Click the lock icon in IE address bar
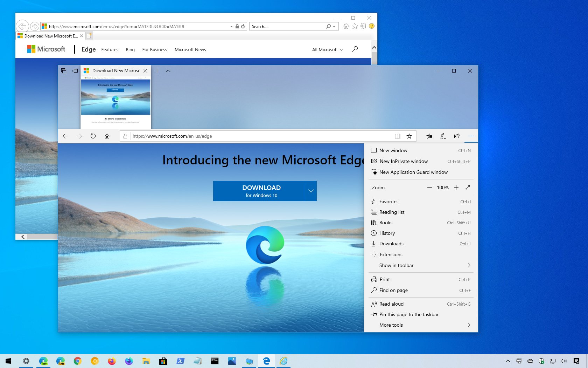Screen dimensions: 588x368 [x=237, y=26]
